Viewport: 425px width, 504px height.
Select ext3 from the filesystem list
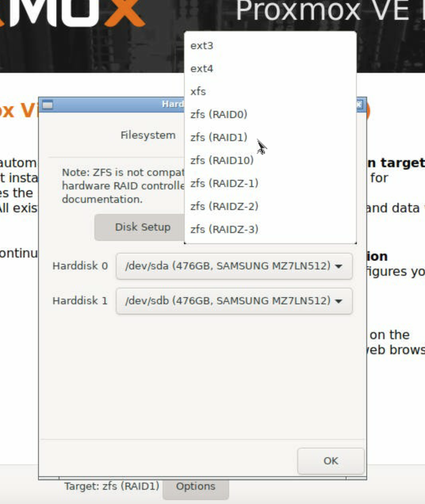(x=202, y=46)
